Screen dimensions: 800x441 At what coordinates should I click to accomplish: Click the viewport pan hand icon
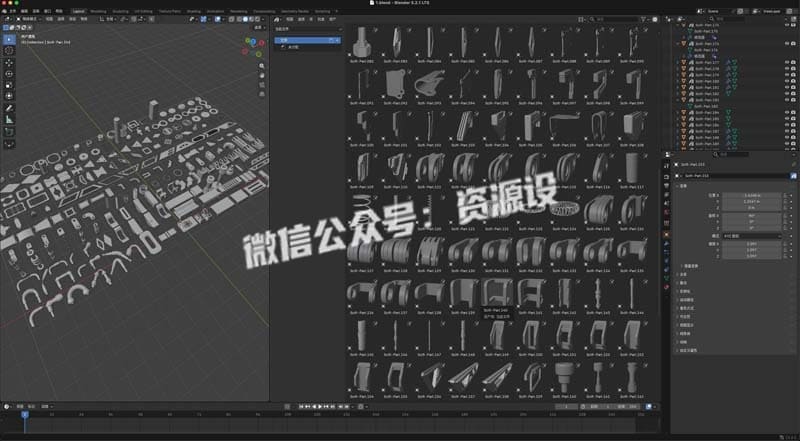(x=262, y=75)
